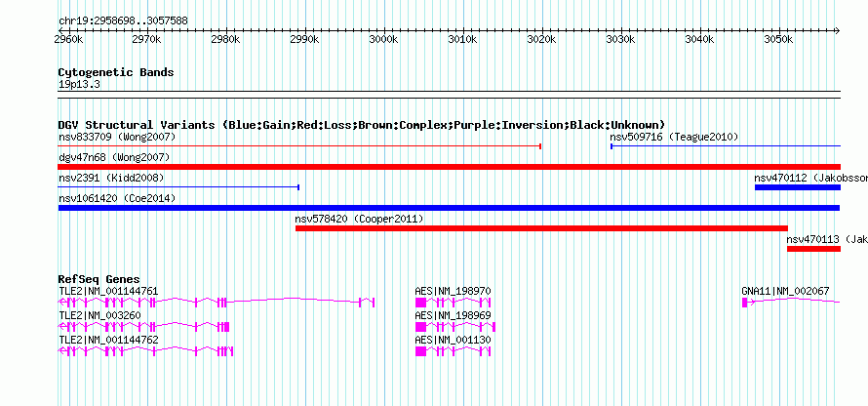The image size is (868, 406).
Task: Click the nsv578420 (Cooper2011) label
Action: point(359,219)
